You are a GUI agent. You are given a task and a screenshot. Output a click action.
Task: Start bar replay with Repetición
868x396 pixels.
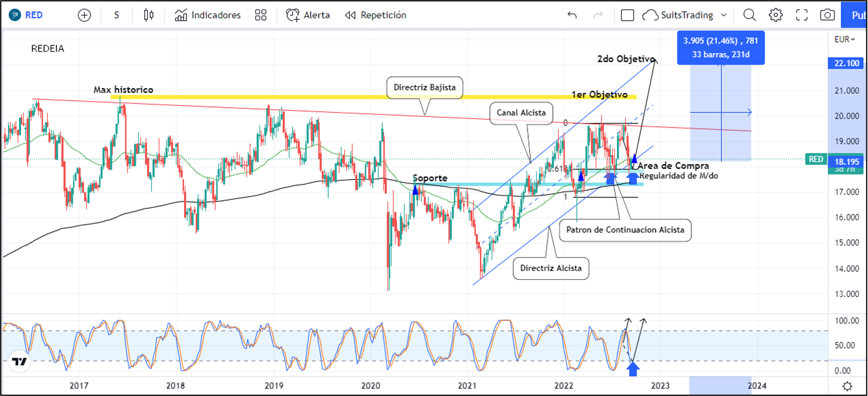[375, 15]
